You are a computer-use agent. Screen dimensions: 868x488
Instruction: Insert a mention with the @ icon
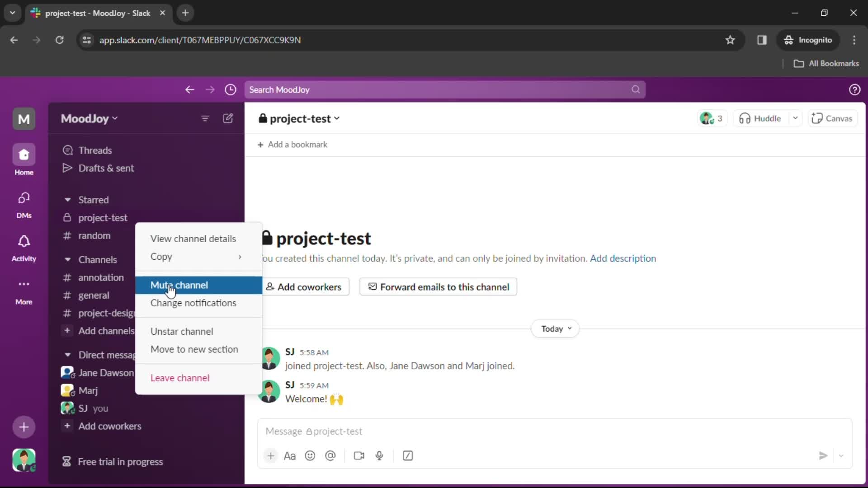[x=330, y=455]
